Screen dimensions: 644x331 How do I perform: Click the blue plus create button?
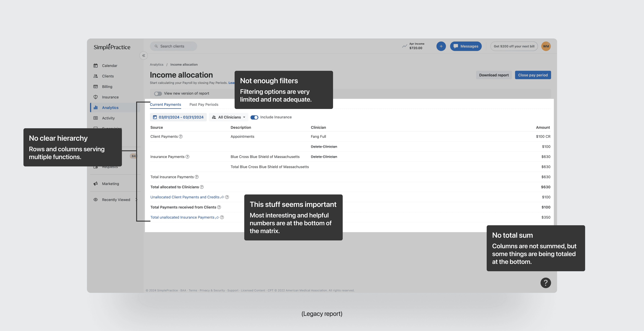pos(441,46)
